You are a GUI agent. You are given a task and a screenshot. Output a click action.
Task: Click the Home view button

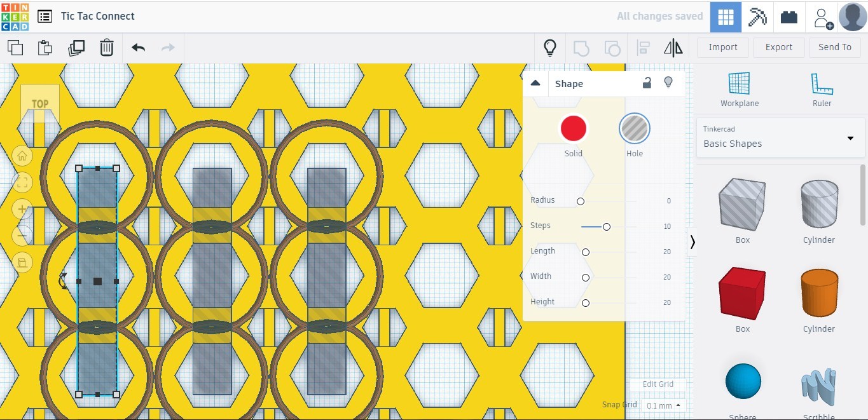[x=22, y=155]
